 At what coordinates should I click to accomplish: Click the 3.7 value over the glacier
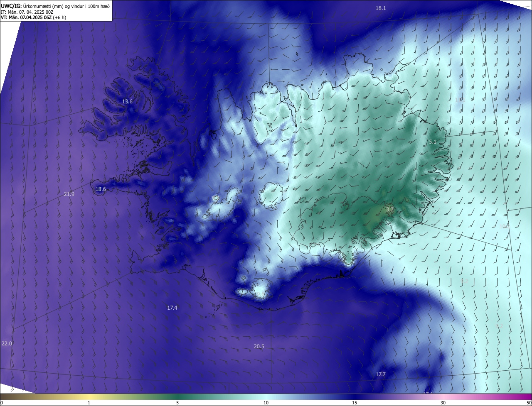click(389, 210)
